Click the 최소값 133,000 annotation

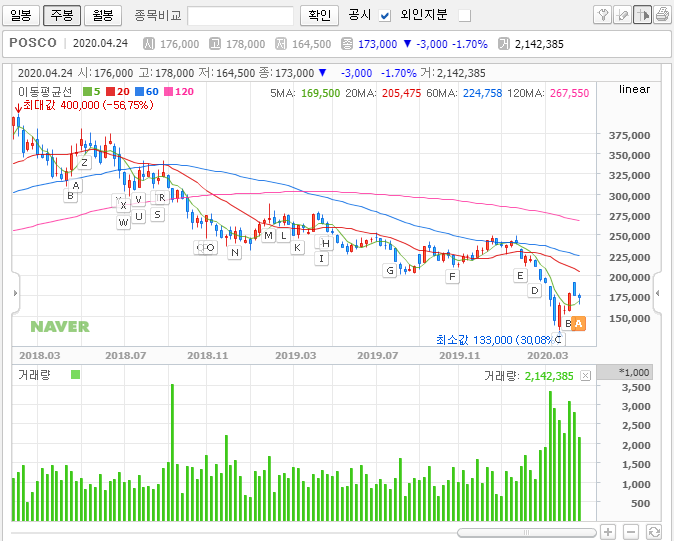pos(493,340)
